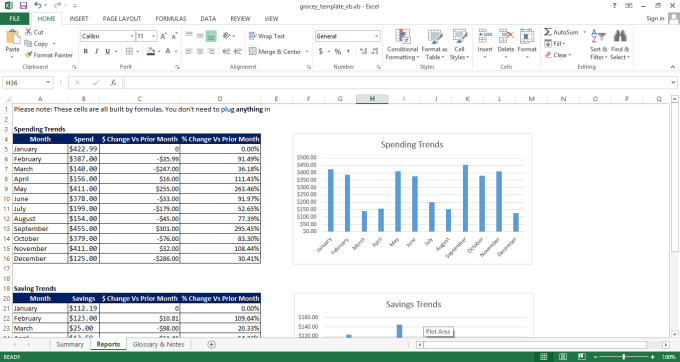
Task: Click Merge & Center button
Action: coord(275,52)
